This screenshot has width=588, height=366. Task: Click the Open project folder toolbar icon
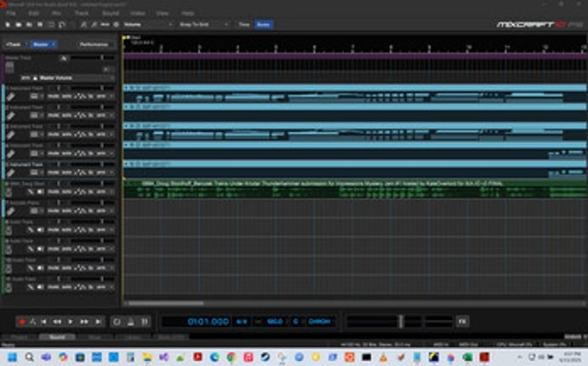coord(18,26)
